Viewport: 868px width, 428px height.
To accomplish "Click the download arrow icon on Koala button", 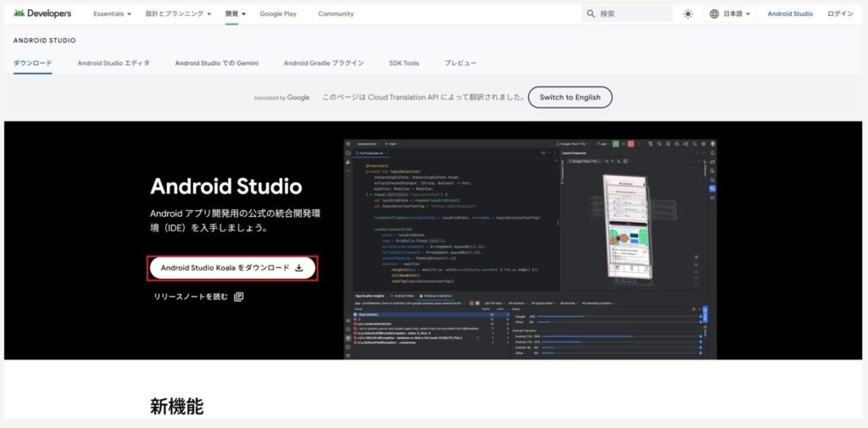I will coord(298,268).
